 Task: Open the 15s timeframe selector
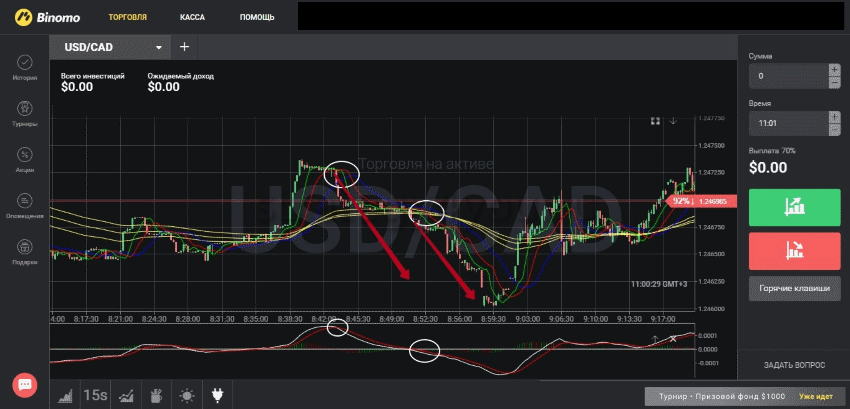click(96, 395)
